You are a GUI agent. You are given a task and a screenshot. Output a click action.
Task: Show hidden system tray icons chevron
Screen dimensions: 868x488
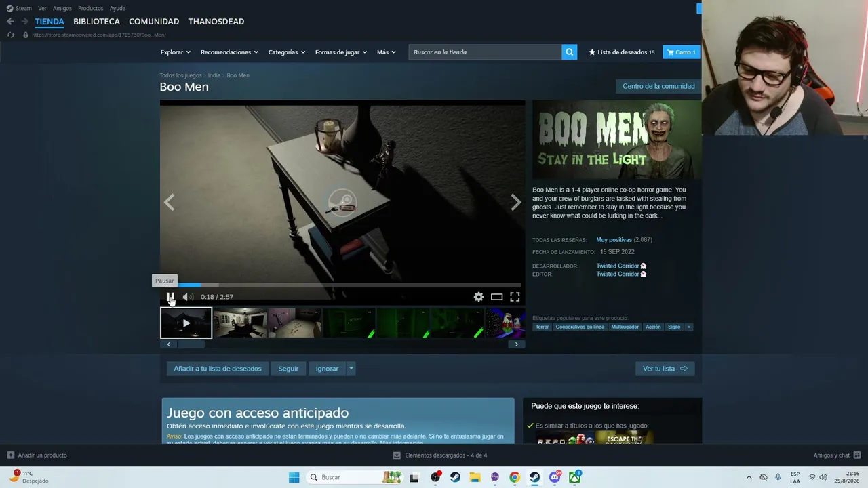(749, 477)
